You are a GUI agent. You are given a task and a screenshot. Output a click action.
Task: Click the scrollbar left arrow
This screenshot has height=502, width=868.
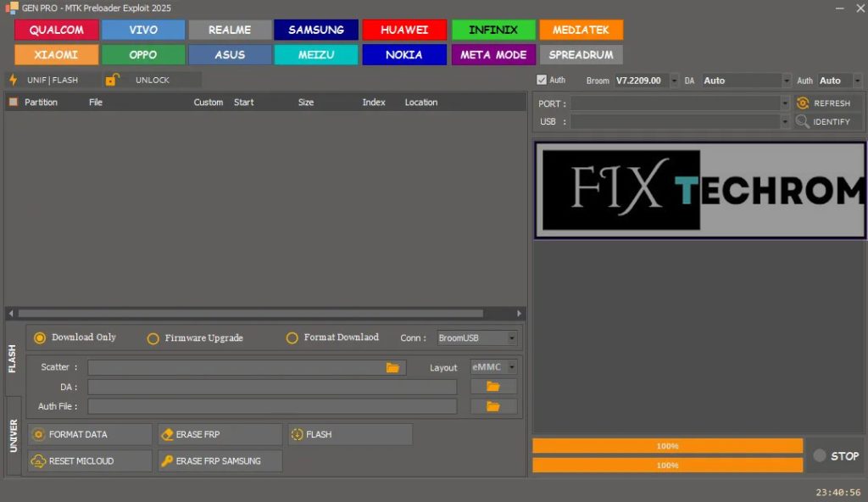[11, 313]
